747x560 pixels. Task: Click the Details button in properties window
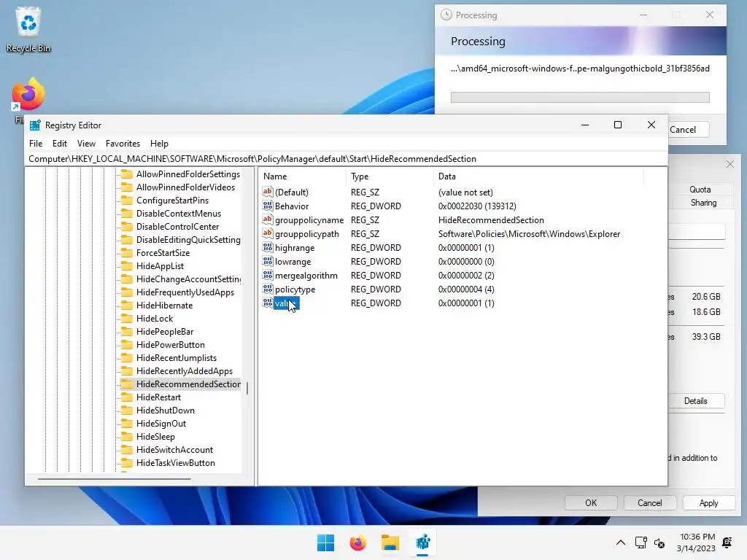point(695,401)
